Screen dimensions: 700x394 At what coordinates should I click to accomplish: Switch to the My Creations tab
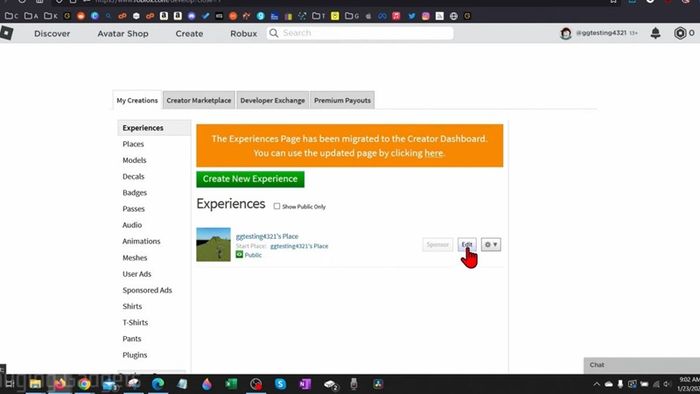(x=137, y=100)
